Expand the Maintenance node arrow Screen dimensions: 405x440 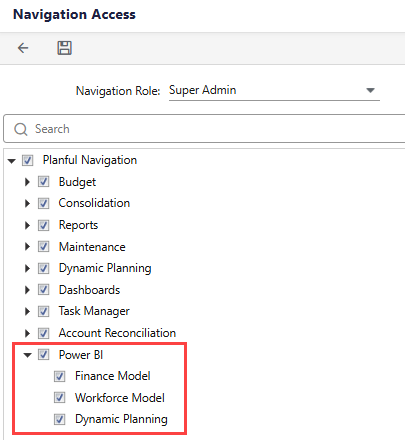tap(27, 247)
